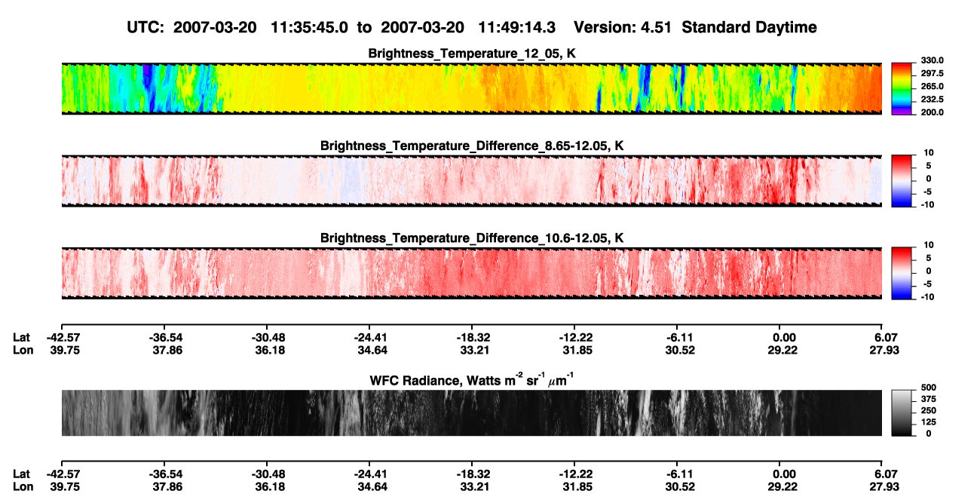Click 'Lon' label under the 10.6-12.05 panel
The image size is (980, 503).
point(23,349)
